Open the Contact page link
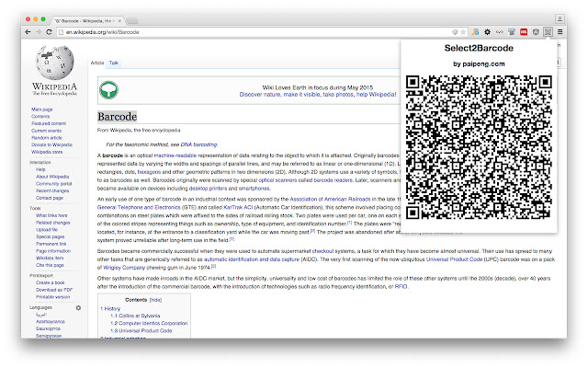This screenshot has width=588, height=368. coord(50,198)
